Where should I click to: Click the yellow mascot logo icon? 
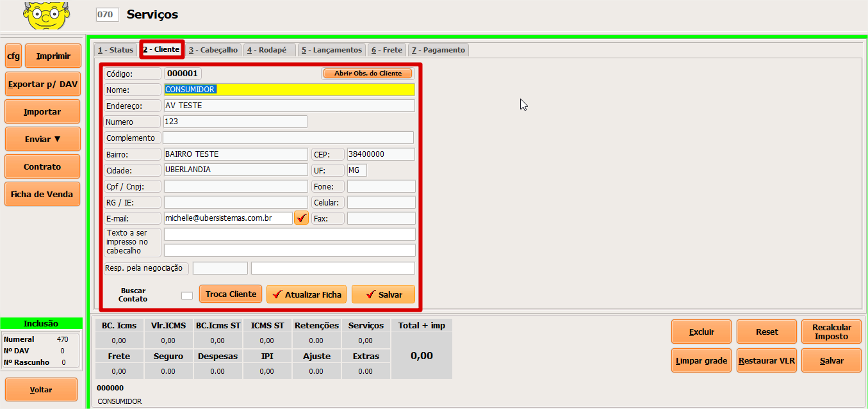(x=46, y=14)
